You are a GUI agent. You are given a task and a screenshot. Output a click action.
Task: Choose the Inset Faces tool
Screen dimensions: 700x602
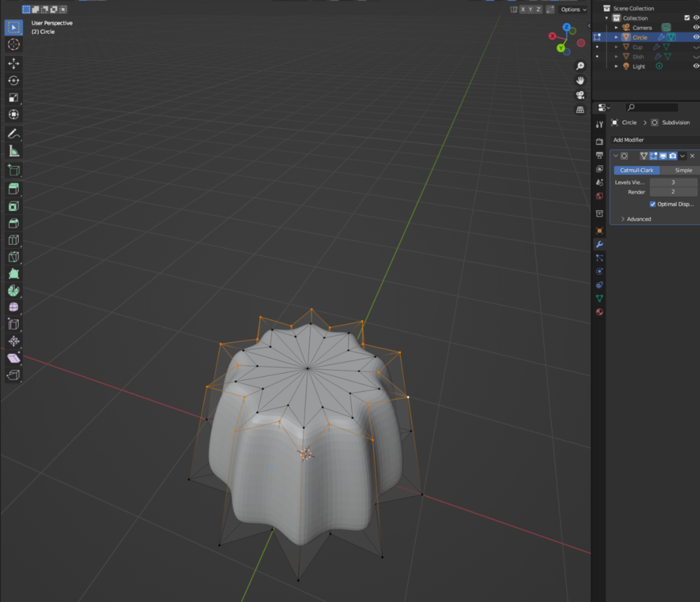[14, 206]
